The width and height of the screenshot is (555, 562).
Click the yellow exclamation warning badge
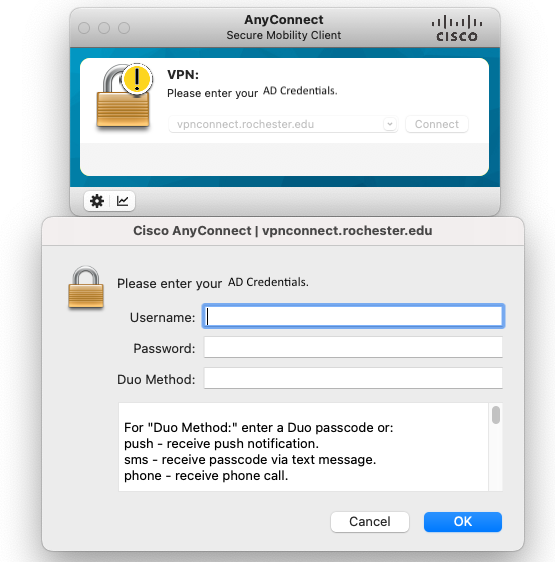[137, 79]
